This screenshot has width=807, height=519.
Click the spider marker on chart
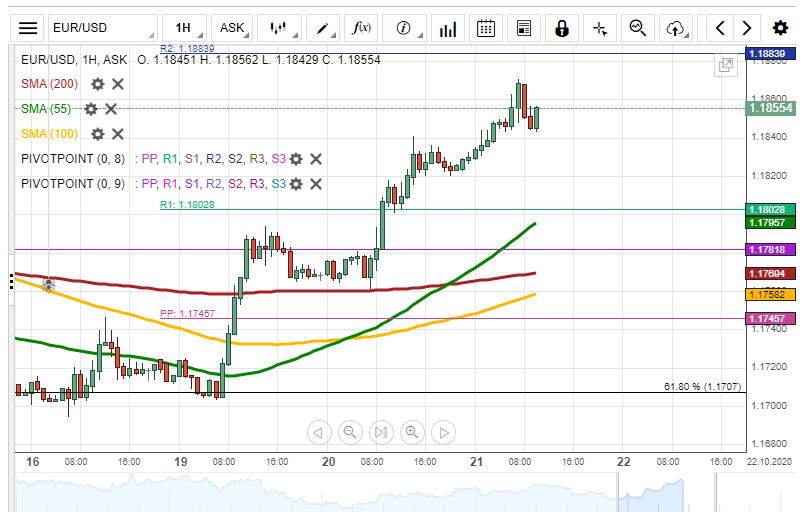tap(48, 285)
